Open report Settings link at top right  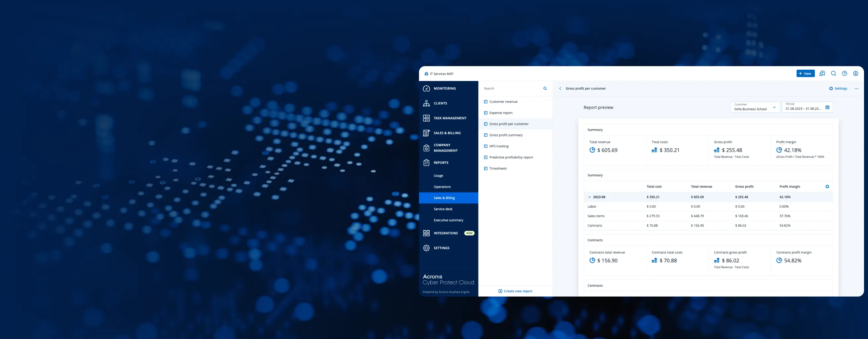pos(838,89)
